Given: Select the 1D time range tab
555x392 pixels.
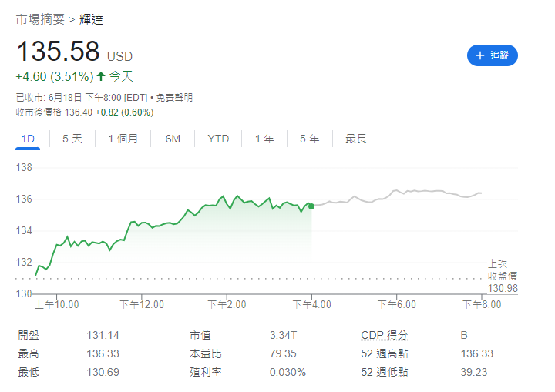Looking at the screenshot, I should pos(28,139).
